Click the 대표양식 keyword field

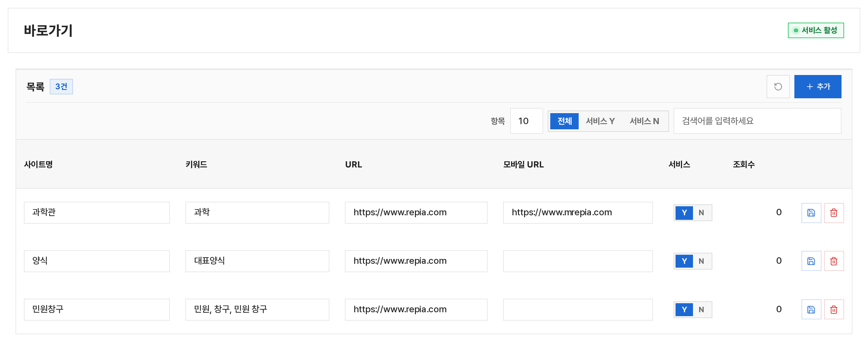tap(257, 261)
